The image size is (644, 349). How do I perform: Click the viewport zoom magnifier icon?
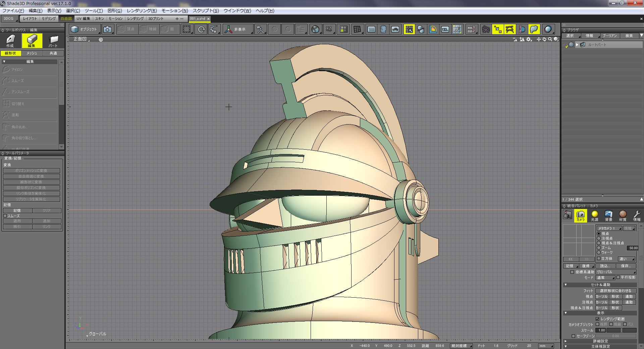click(550, 39)
